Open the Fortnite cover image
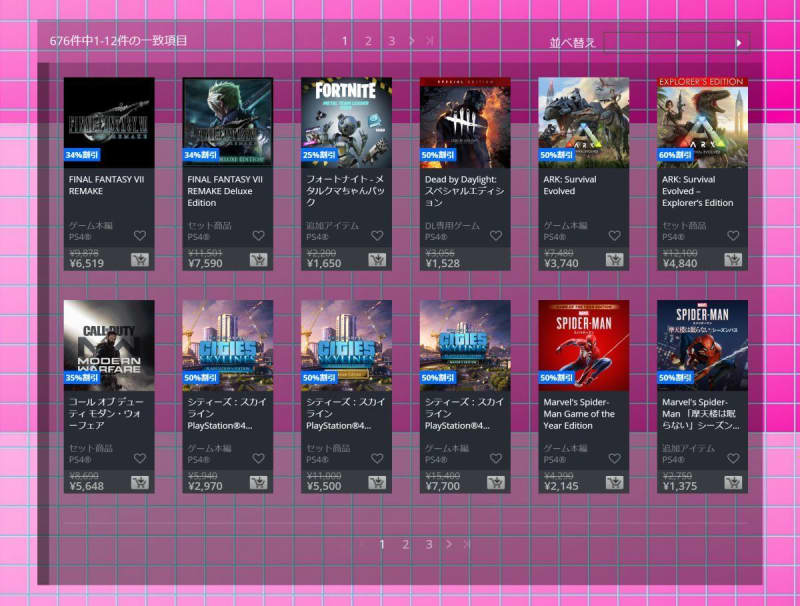The image size is (800, 606). pyautogui.click(x=346, y=122)
